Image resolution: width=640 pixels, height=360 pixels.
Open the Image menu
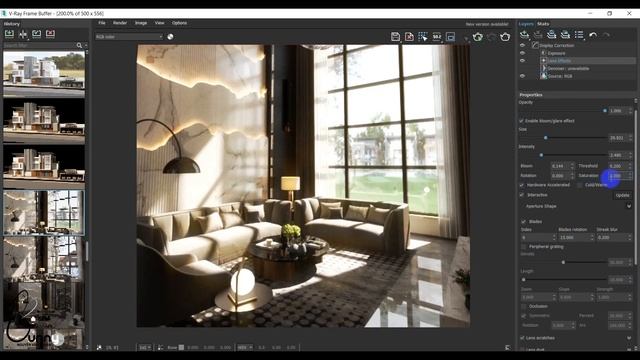click(x=141, y=23)
